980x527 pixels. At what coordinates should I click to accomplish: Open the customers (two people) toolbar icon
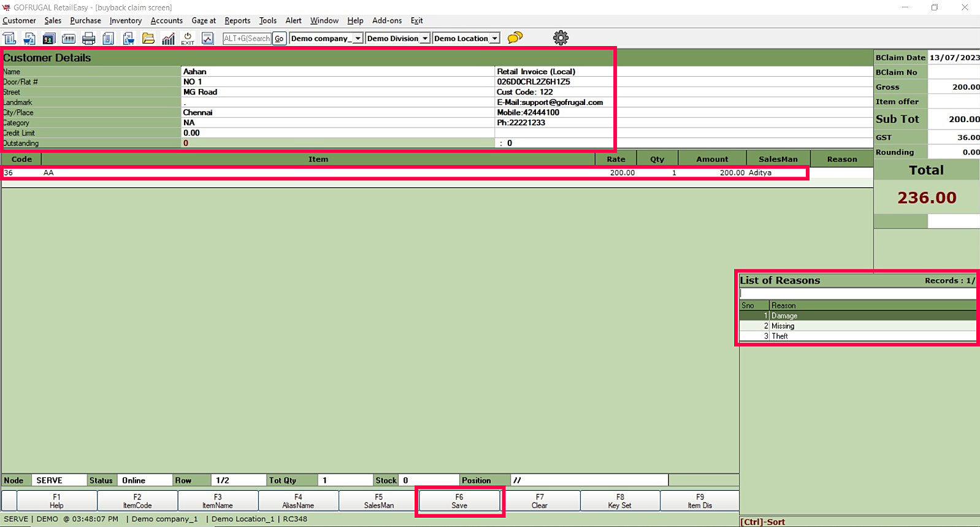49,38
